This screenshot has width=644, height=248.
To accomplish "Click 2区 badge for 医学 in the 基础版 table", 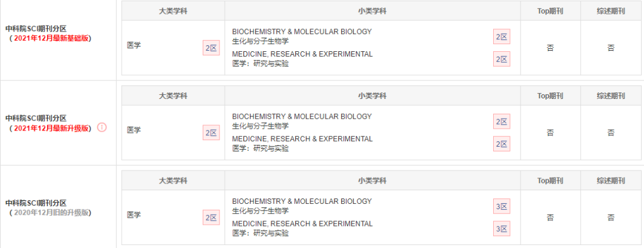I will click(x=211, y=48).
